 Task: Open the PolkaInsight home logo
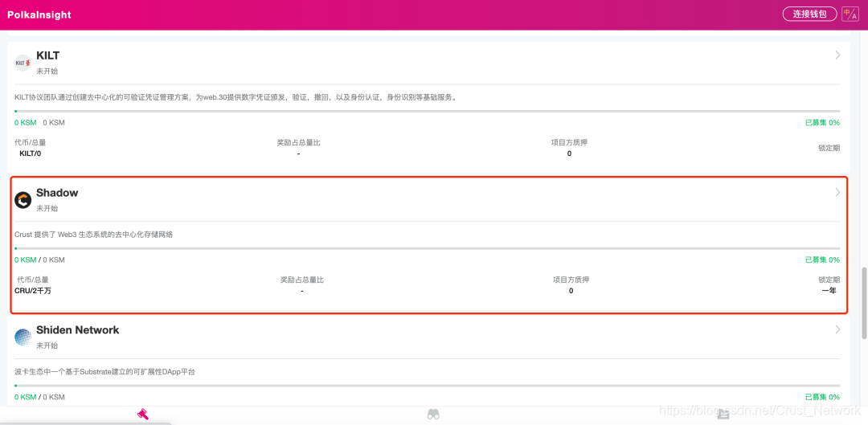[x=39, y=15]
